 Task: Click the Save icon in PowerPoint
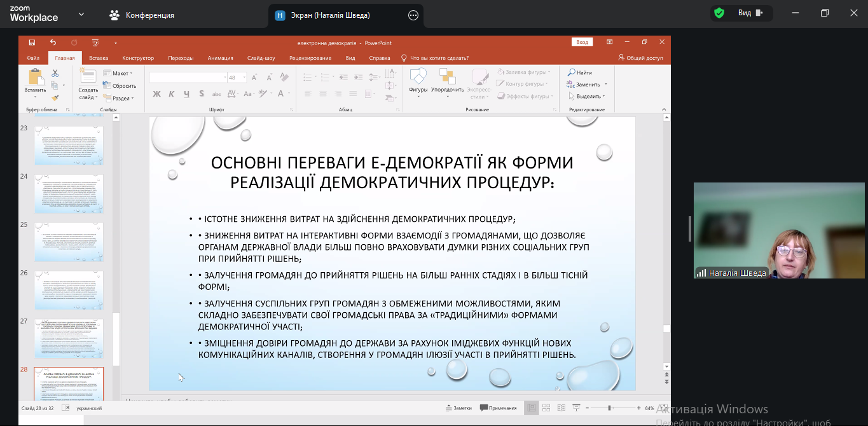(x=32, y=43)
